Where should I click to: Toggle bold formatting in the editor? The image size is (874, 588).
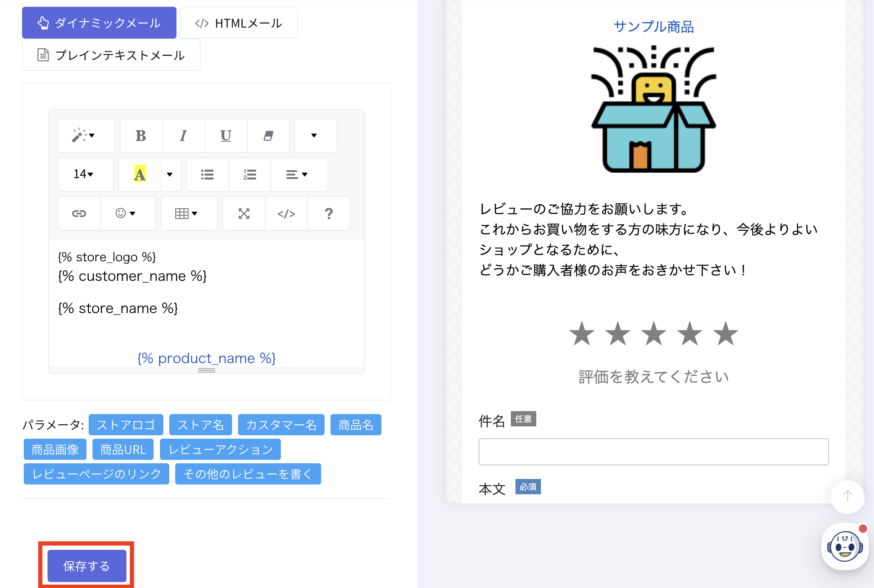(x=141, y=136)
